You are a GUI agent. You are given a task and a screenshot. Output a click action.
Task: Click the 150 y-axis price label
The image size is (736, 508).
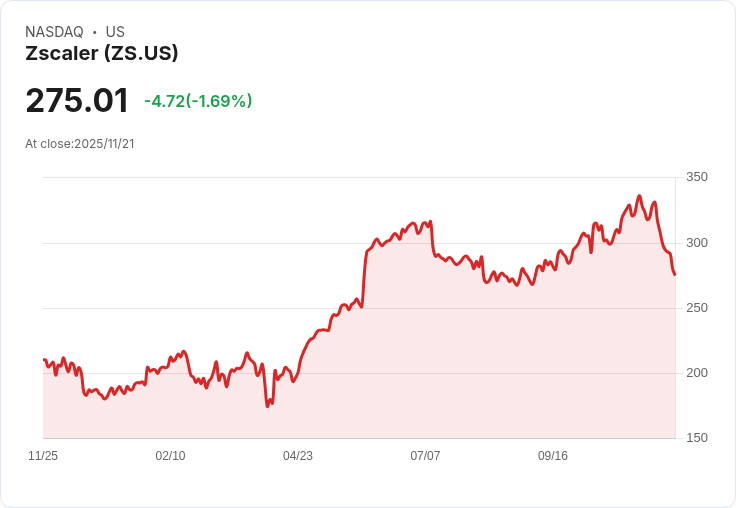coord(697,438)
